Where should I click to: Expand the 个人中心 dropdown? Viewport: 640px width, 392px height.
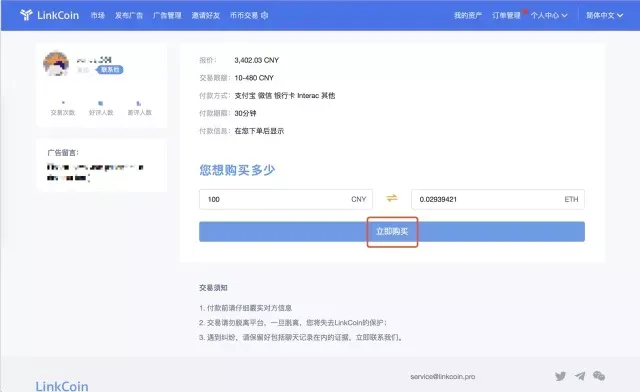tap(549, 16)
